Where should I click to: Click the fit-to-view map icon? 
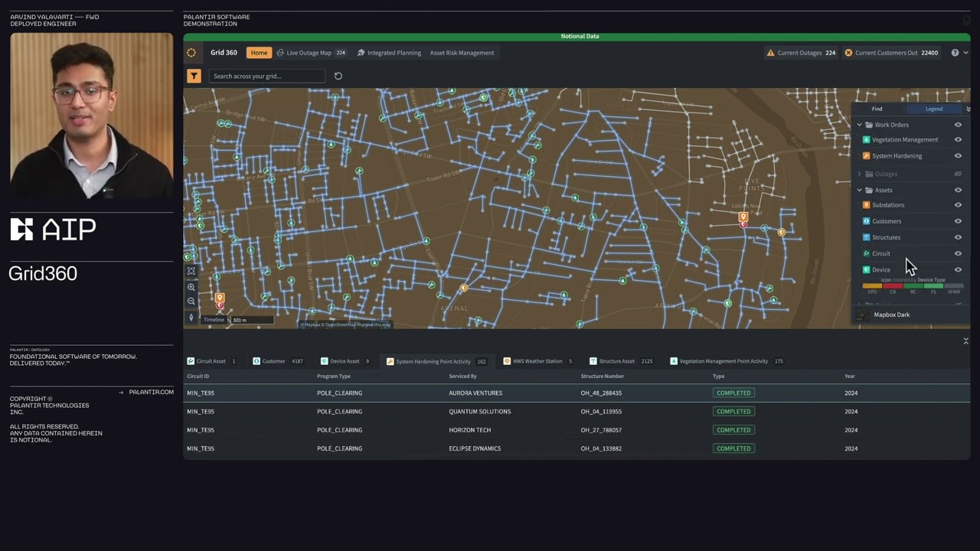[191, 271]
